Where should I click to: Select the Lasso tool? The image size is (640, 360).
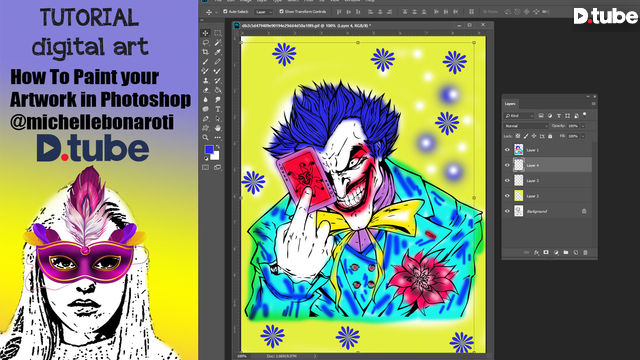click(x=205, y=42)
